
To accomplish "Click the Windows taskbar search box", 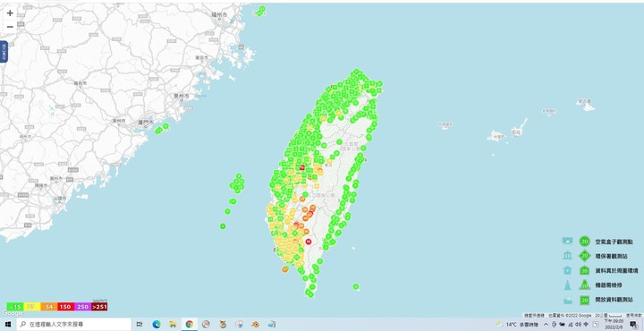I will pyautogui.click(x=74, y=325).
